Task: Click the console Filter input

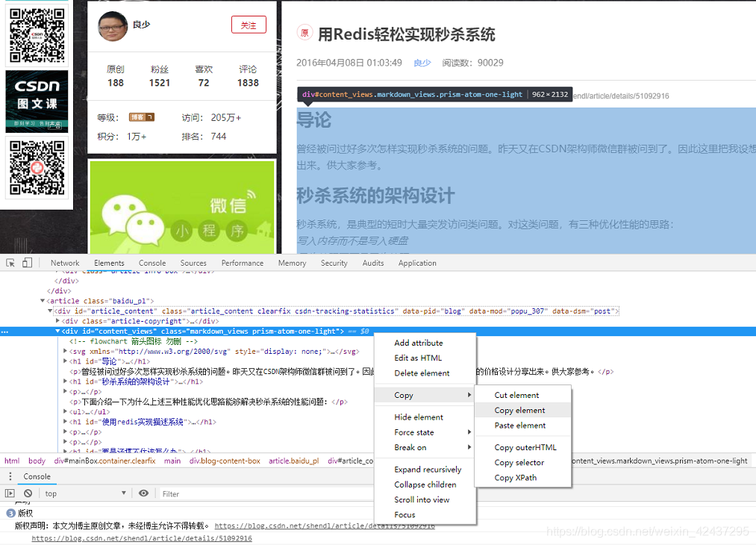Action: coord(266,494)
